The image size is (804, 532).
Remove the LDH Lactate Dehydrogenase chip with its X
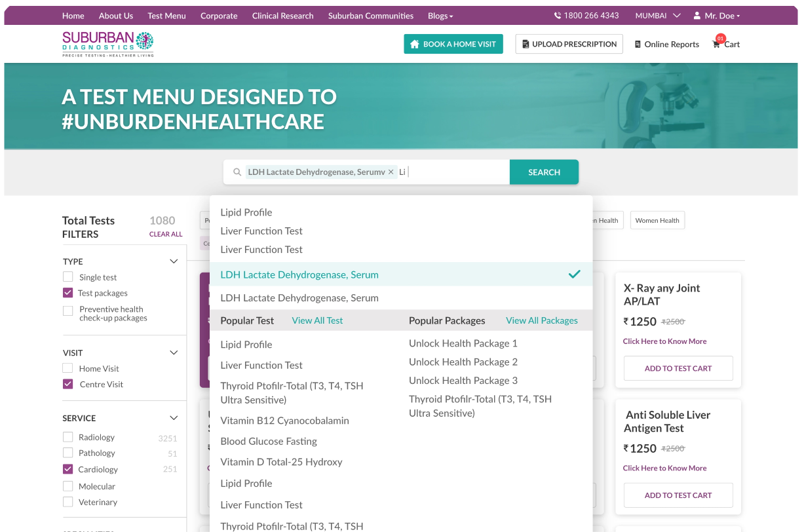pyautogui.click(x=391, y=172)
